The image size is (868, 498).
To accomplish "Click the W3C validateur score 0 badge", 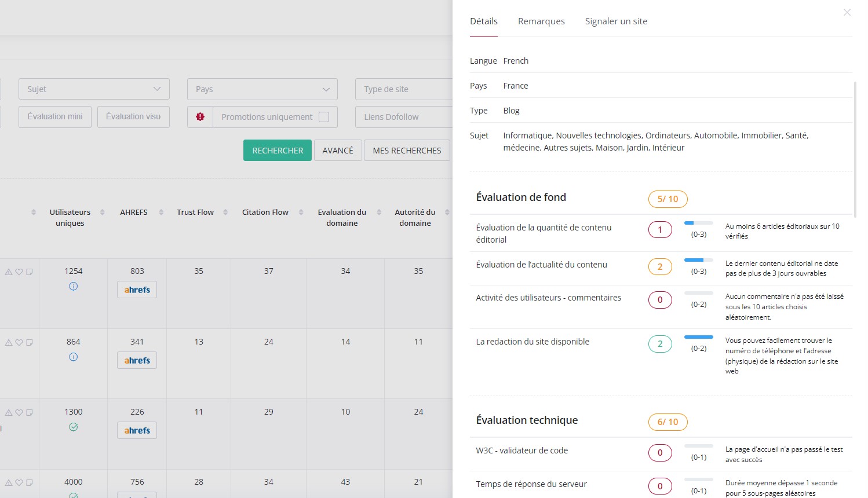I will pyautogui.click(x=660, y=453).
